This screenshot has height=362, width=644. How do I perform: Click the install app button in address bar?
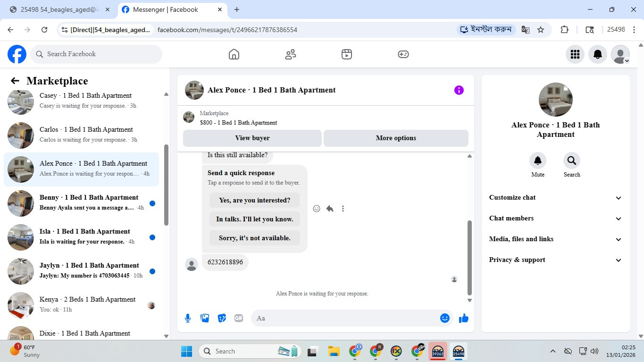[x=486, y=30]
